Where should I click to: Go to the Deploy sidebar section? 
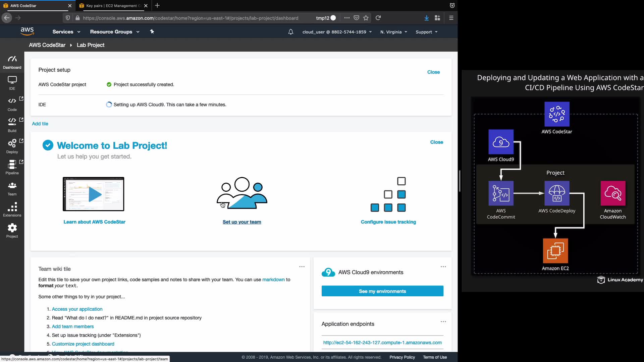click(12, 146)
